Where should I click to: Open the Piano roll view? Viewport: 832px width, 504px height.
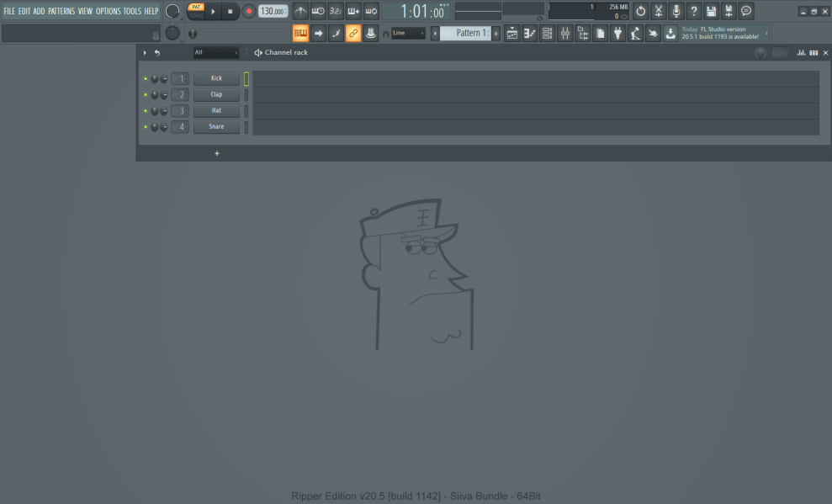point(530,34)
